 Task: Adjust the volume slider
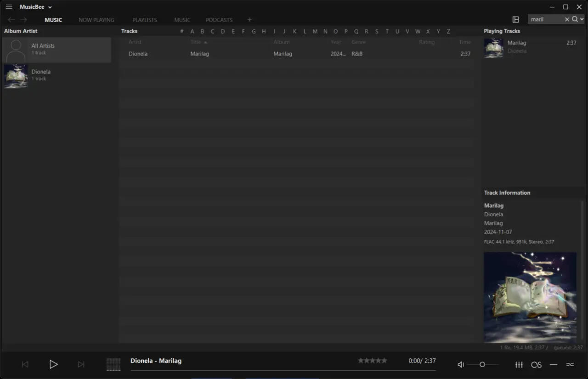tap(482, 364)
